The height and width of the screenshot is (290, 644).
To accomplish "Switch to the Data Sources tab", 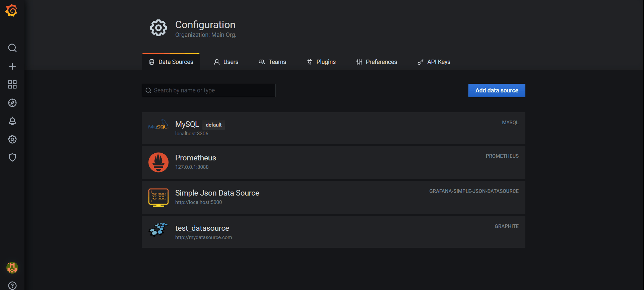I will pyautogui.click(x=171, y=62).
